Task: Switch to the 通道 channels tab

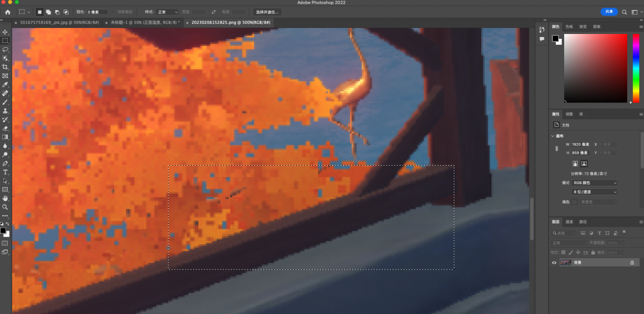Action: [569, 222]
